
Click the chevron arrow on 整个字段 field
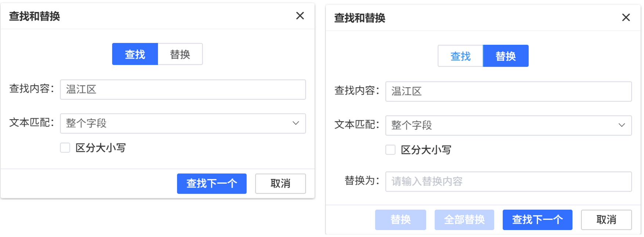297,124
